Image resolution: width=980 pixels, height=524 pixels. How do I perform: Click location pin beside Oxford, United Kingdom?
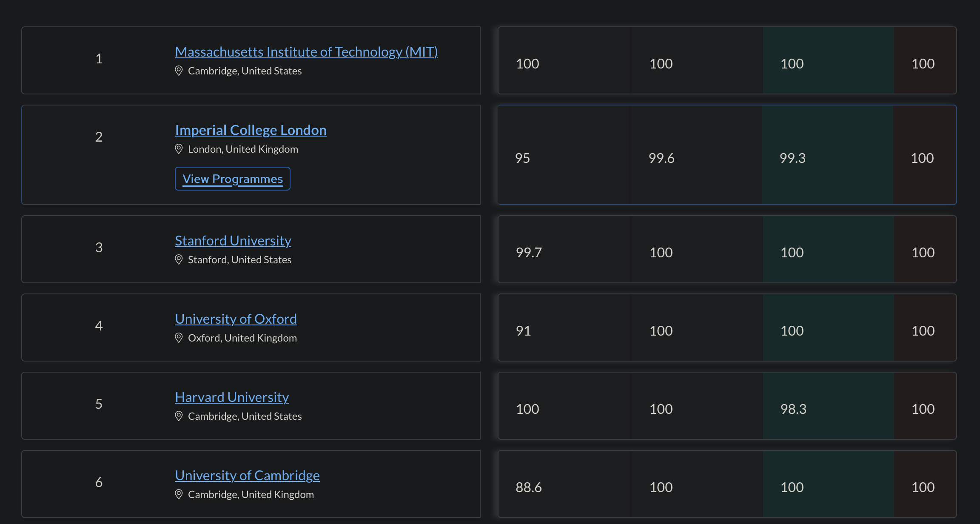point(179,338)
